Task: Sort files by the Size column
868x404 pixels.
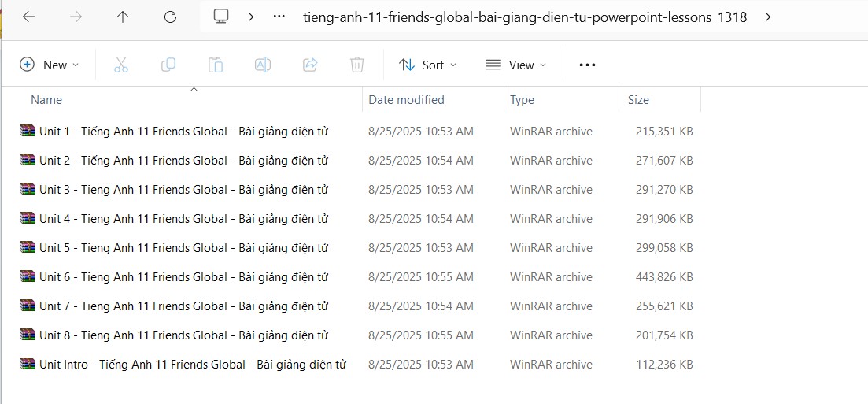Action: [x=638, y=100]
